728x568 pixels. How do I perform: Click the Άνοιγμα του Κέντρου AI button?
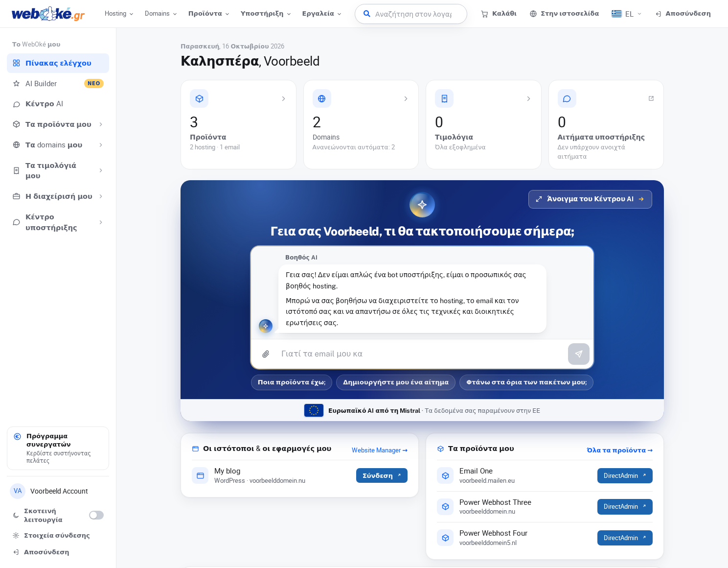(x=590, y=199)
